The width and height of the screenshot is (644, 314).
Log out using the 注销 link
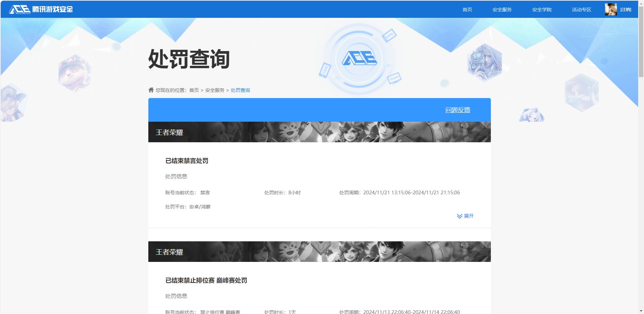(626, 10)
